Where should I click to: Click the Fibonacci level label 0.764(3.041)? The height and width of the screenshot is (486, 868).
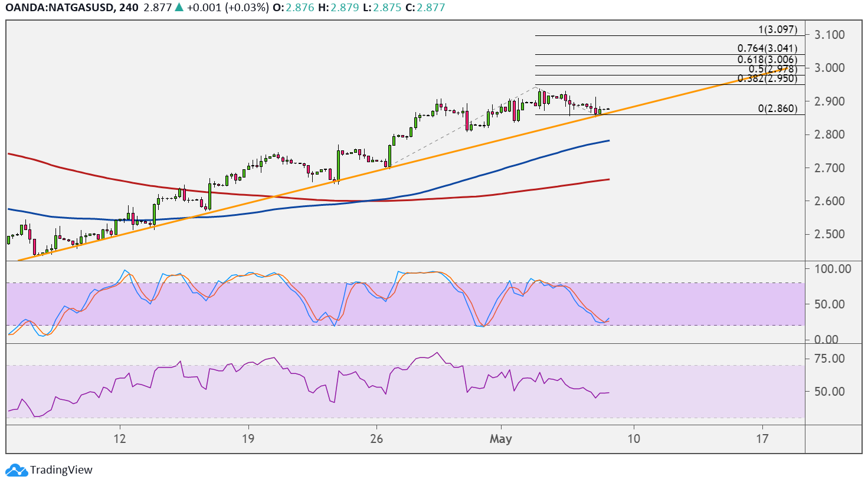click(x=767, y=48)
